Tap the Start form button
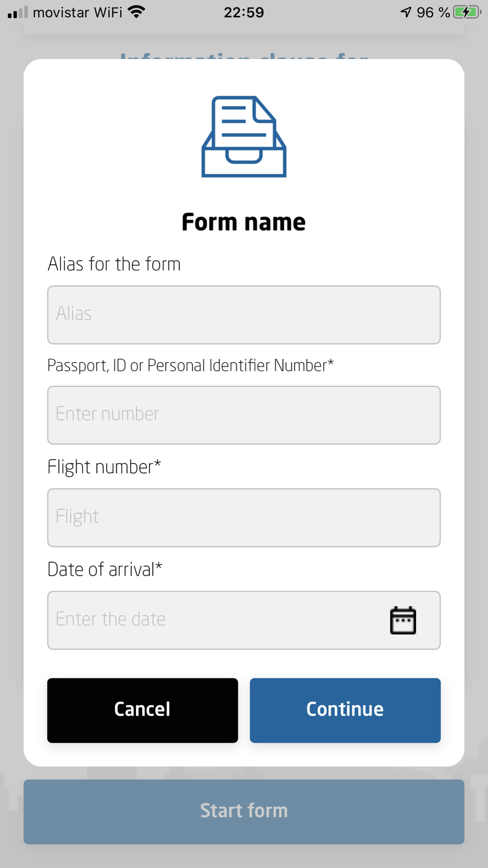Viewport: 488px width, 868px height. [x=244, y=812]
